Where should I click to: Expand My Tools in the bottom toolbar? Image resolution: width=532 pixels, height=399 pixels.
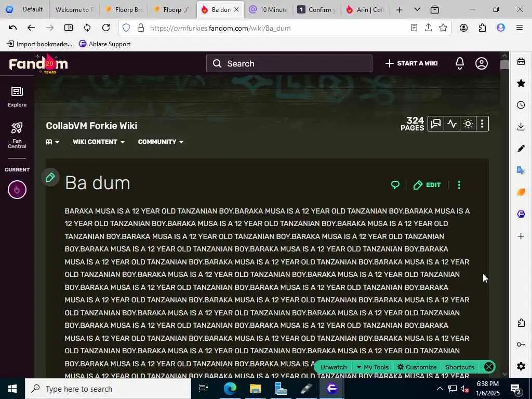(x=373, y=367)
